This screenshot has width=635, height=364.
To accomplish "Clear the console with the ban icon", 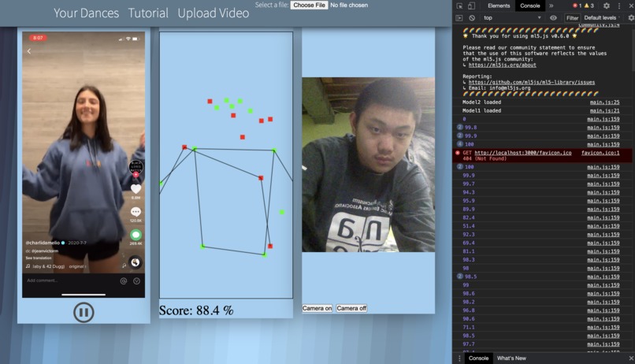I will coord(472,18).
